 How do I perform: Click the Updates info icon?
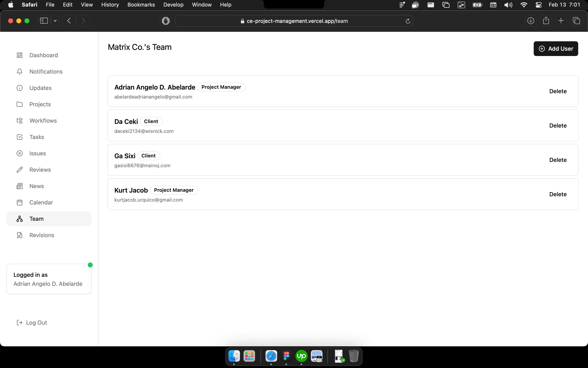click(x=19, y=88)
